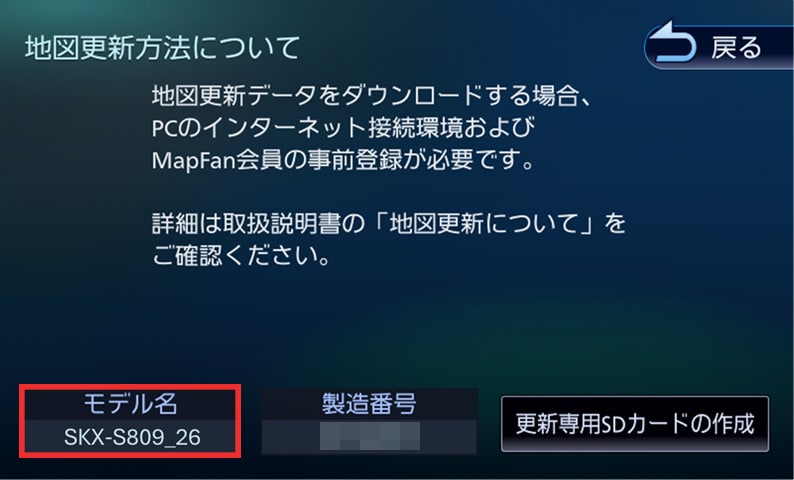Select the 製造番号 header label
794x480 pixels.
pyautogui.click(x=369, y=404)
